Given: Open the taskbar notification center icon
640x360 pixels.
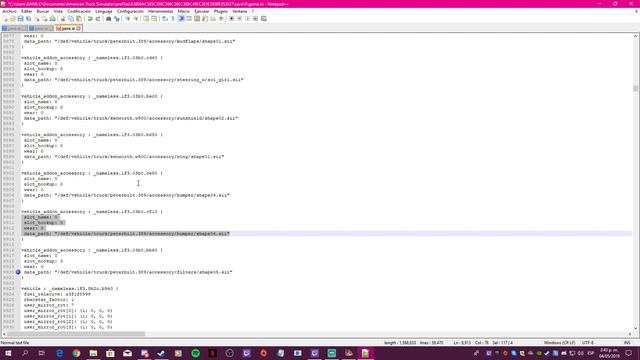Looking at the screenshot, I should click(x=629, y=353).
